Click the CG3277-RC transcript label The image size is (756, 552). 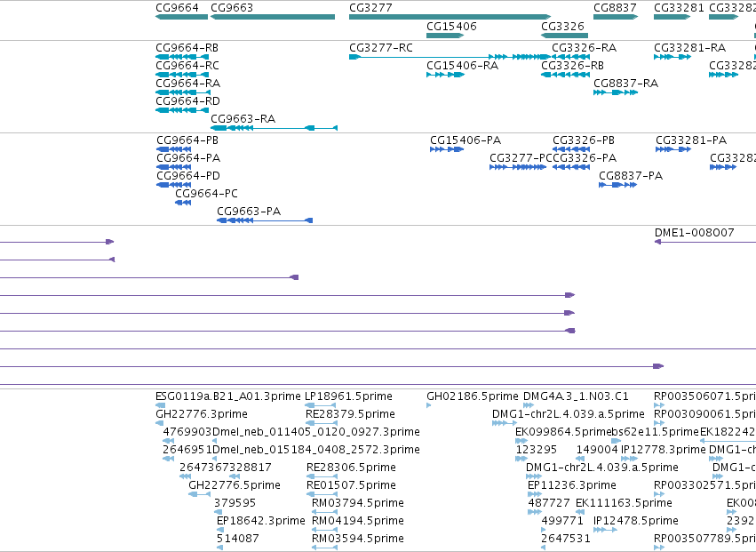click(x=381, y=48)
